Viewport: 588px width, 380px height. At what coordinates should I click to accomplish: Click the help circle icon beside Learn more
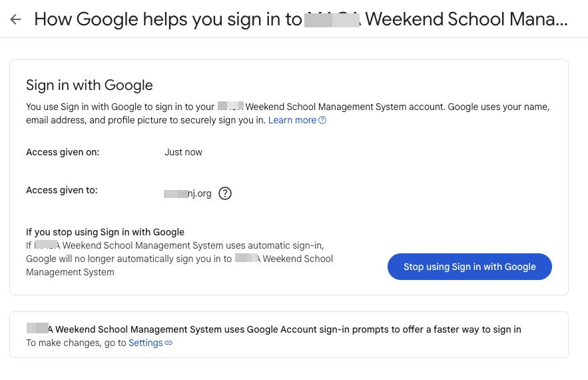(x=322, y=120)
